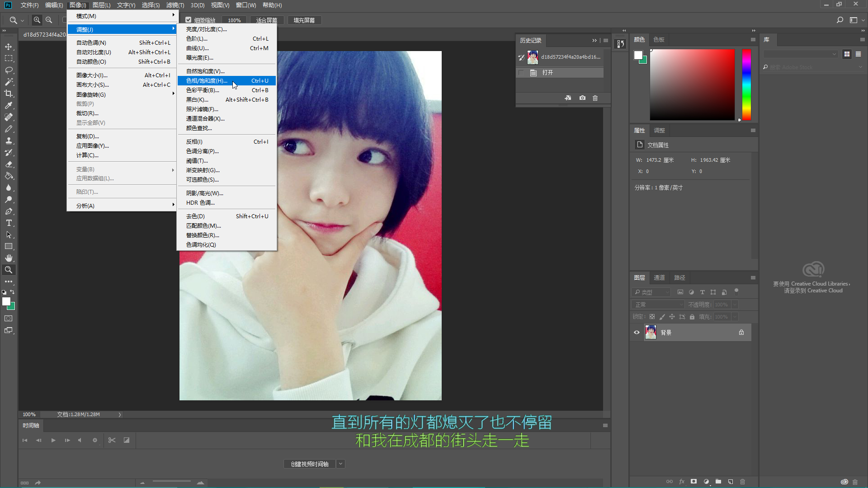Open the 创建视频时间轴 dropdown arrow
This screenshot has height=488, width=868.
click(341, 464)
